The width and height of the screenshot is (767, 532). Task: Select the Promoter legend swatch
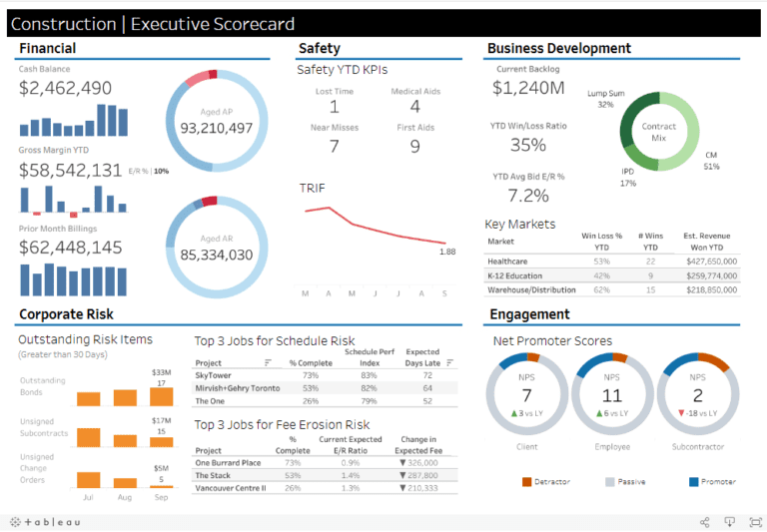coord(694,482)
